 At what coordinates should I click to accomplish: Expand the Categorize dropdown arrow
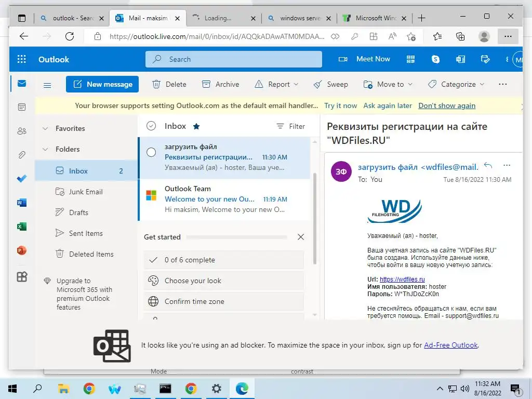[482, 84]
